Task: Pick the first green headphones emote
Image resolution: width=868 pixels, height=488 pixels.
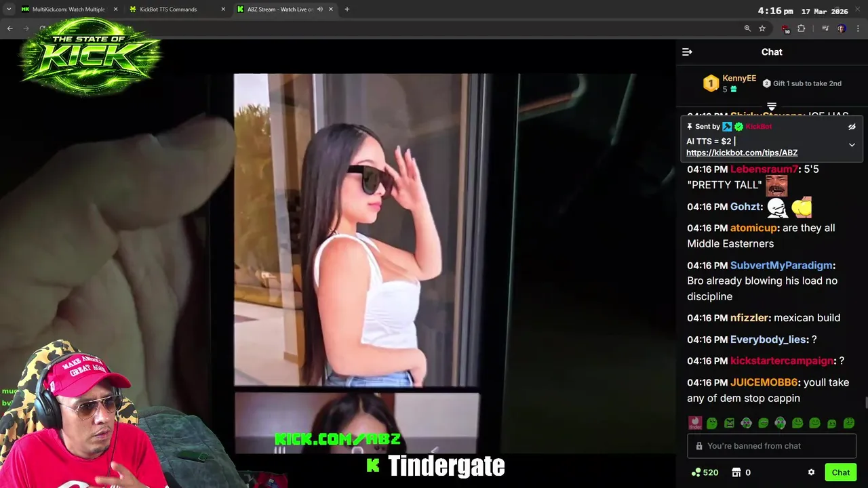Action: (746, 424)
